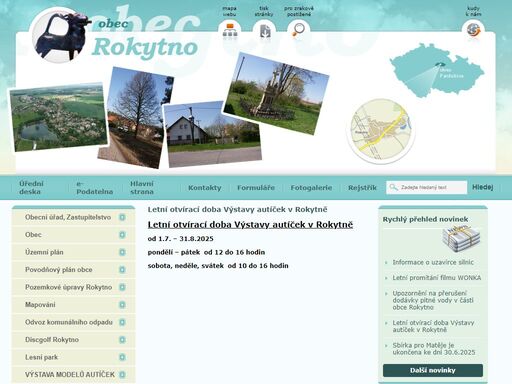This screenshot has height=384, width=512.
Task: Go to Fotogalerie in navigation bar
Action: [x=311, y=188]
